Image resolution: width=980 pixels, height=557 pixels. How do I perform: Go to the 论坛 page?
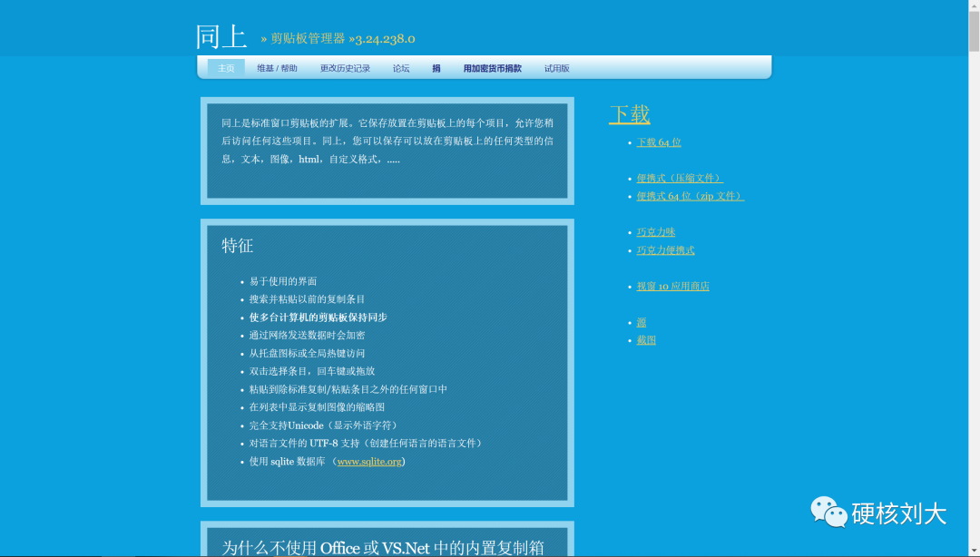pyautogui.click(x=401, y=68)
